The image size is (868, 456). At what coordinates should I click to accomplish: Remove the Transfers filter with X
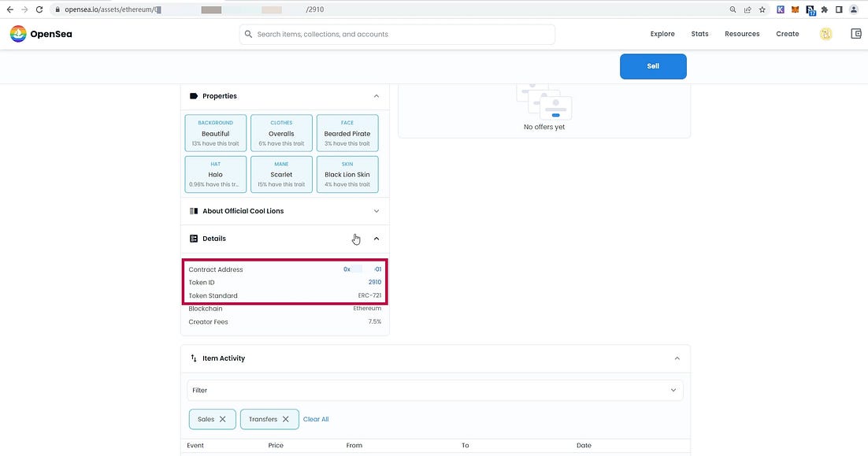pyautogui.click(x=286, y=419)
